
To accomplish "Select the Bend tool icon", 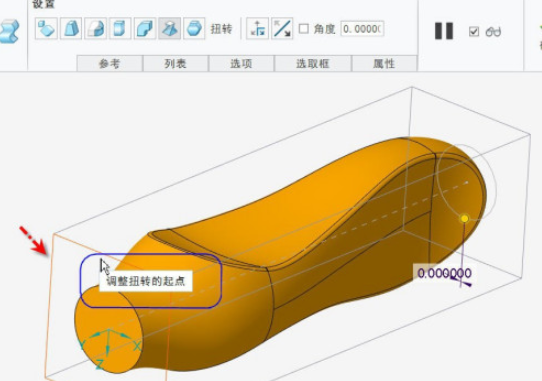I will [145, 28].
